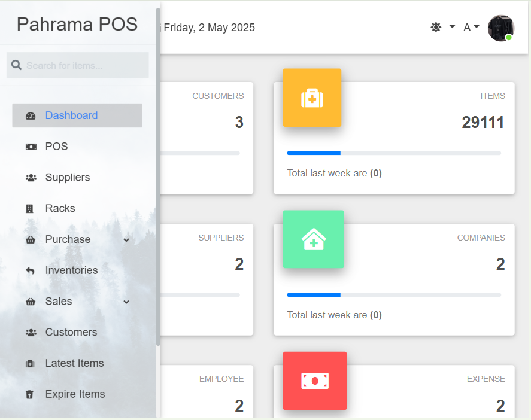Click the Items card progress bar
This screenshot has height=420, width=531.
point(394,153)
